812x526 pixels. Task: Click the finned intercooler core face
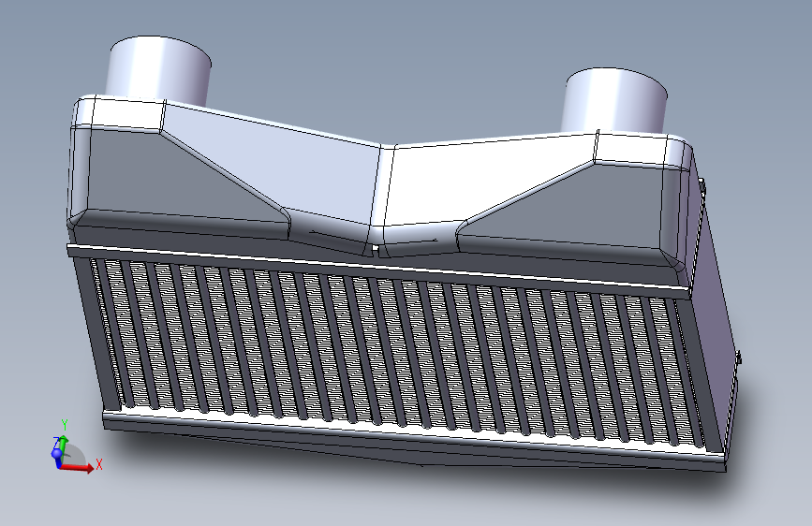[x=399, y=352]
